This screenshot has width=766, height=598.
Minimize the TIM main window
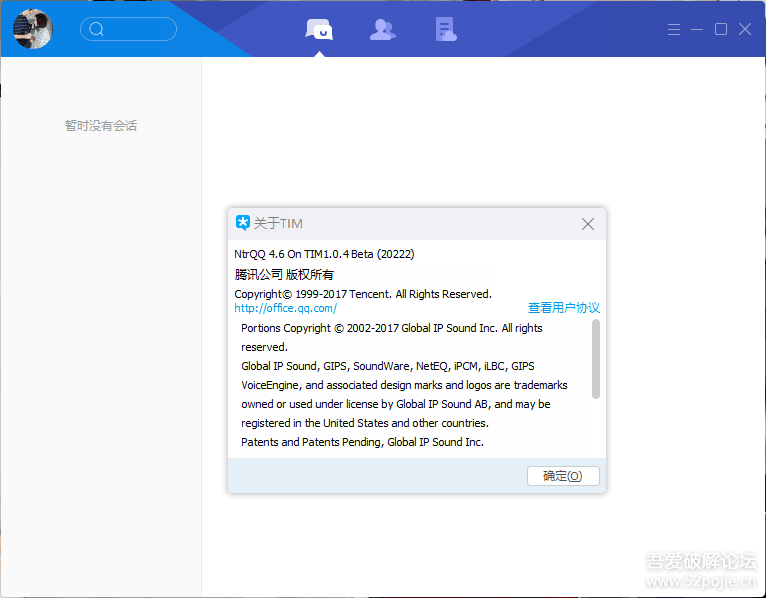[697, 29]
